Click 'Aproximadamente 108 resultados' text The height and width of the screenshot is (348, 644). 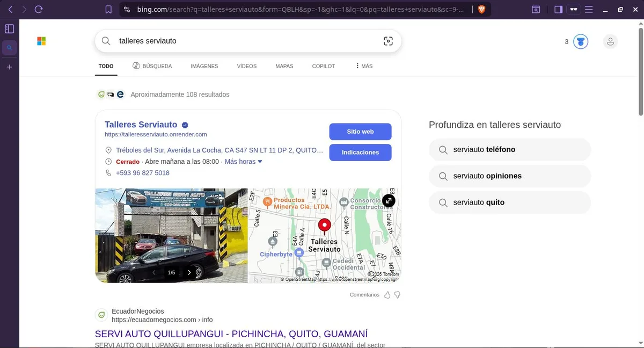point(180,95)
